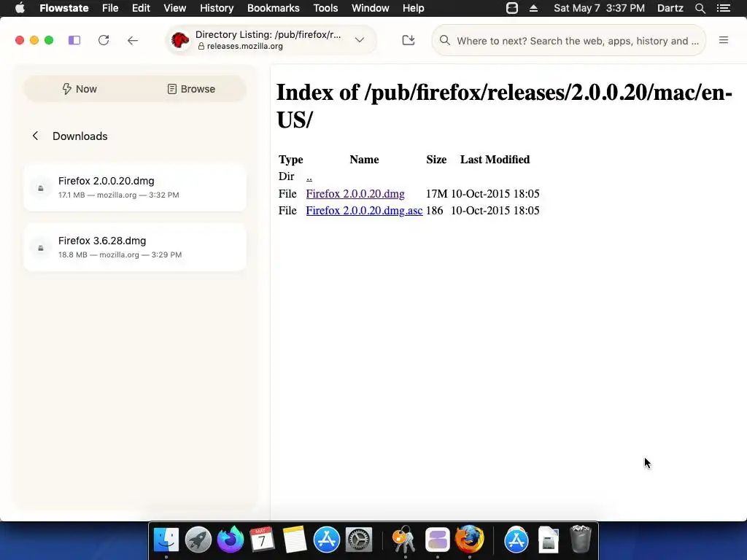Click the disk icon beside Firefox 3.6.28.dmg
This screenshot has height=560, width=747.
click(41, 248)
